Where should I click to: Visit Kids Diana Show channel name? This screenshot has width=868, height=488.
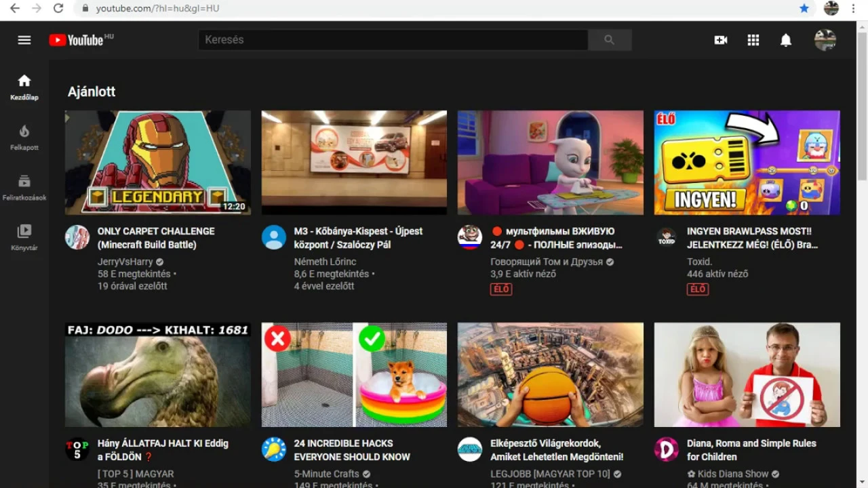coord(728,474)
